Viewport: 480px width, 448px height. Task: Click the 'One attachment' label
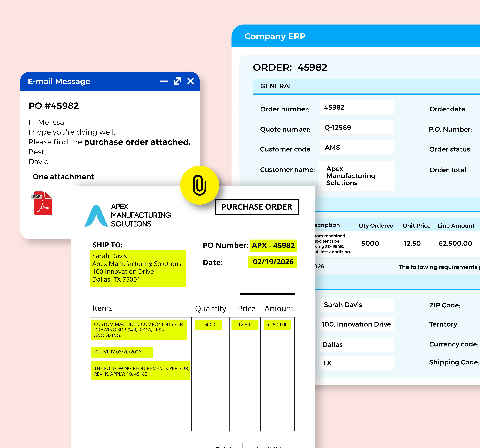pyautogui.click(x=63, y=177)
